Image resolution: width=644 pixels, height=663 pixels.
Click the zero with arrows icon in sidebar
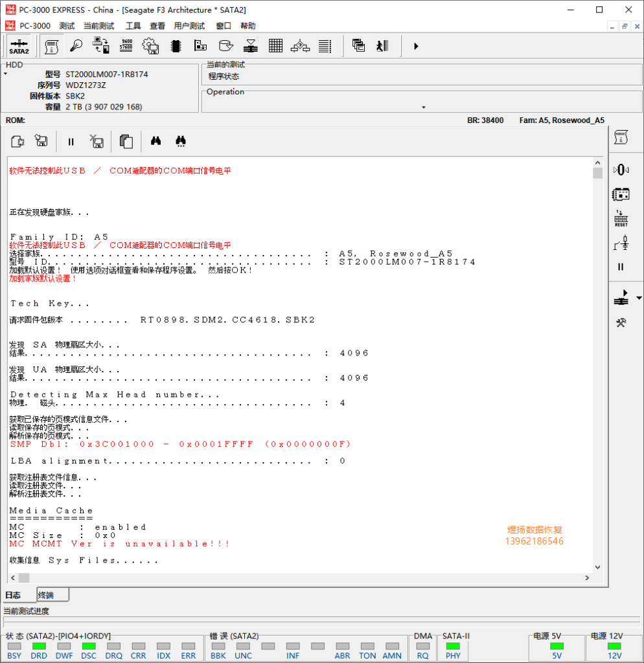[x=621, y=170]
